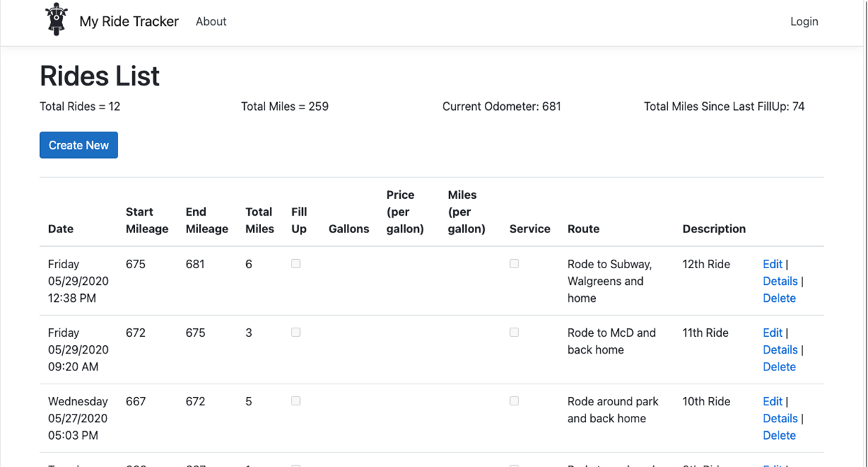Edit the 11th Ride entry
The width and height of the screenshot is (868, 467).
[x=772, y=333]
